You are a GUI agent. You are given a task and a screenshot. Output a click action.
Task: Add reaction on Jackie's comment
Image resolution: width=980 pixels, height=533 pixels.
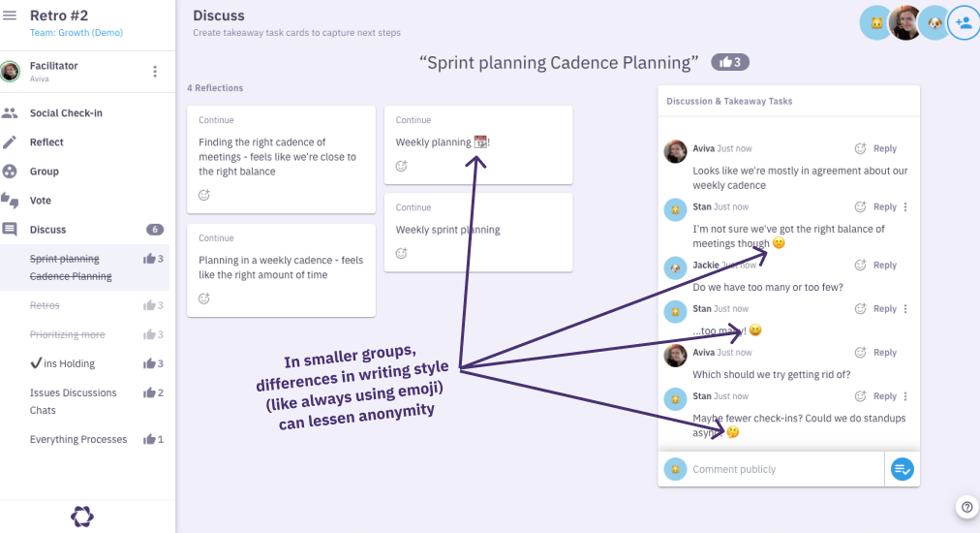pos(860,266)
